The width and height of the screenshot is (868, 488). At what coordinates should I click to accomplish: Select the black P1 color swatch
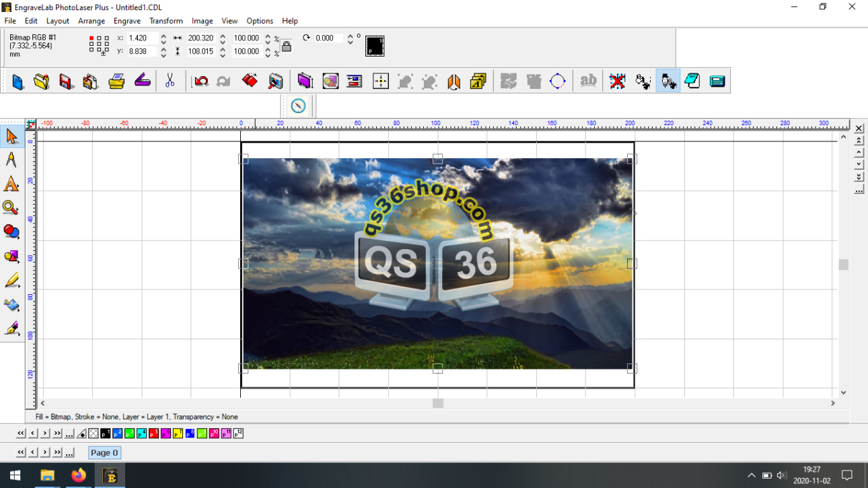point(105,433)
